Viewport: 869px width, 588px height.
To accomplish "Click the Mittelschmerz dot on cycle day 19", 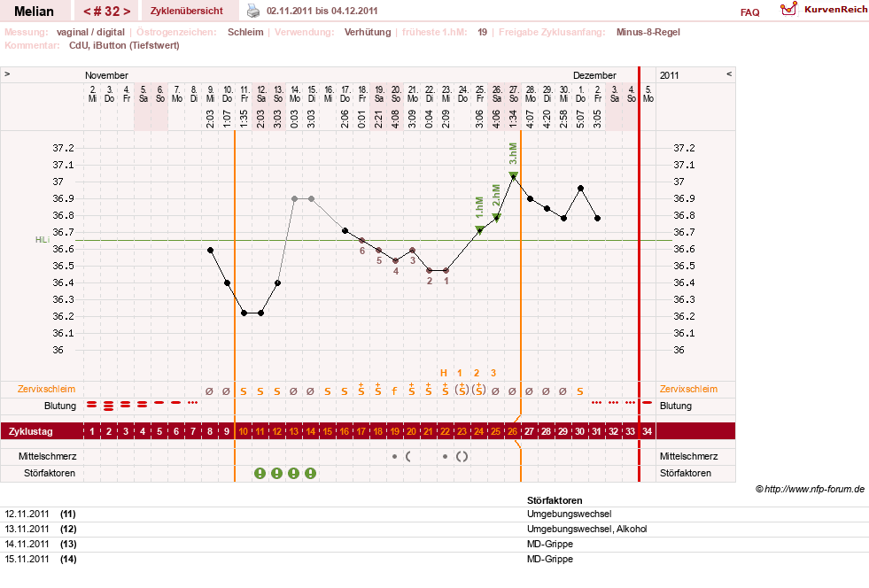I will click(x=394, y=457).
